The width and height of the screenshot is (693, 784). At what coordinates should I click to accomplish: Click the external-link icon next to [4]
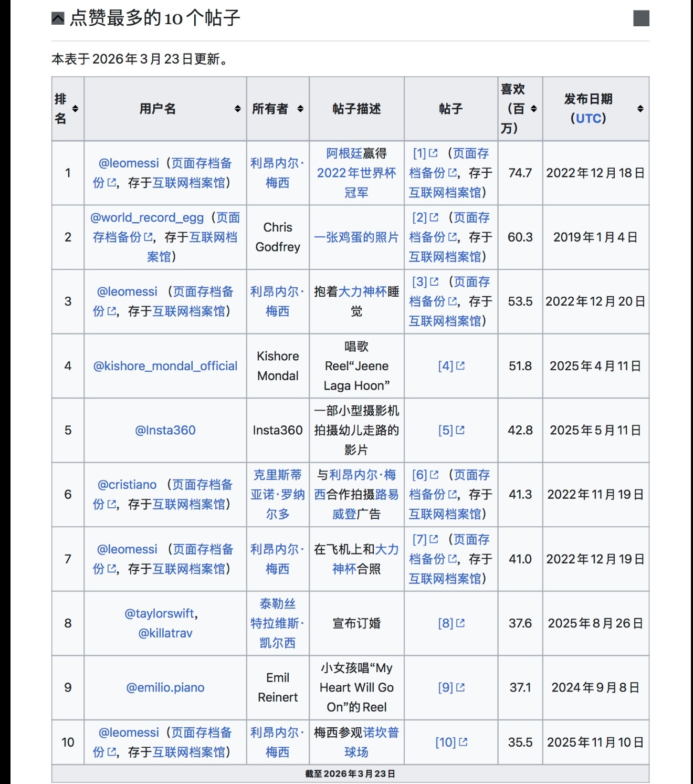click(461, 366)
